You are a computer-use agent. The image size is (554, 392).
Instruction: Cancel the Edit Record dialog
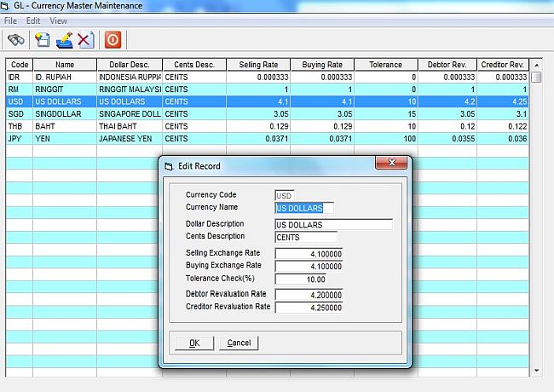[239, 343]
